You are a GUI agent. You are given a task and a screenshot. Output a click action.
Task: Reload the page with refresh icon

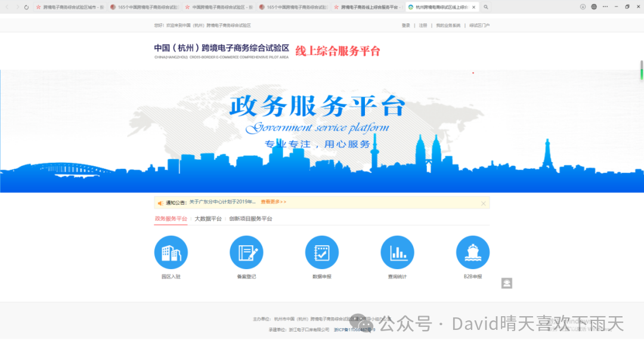[26, 7]
